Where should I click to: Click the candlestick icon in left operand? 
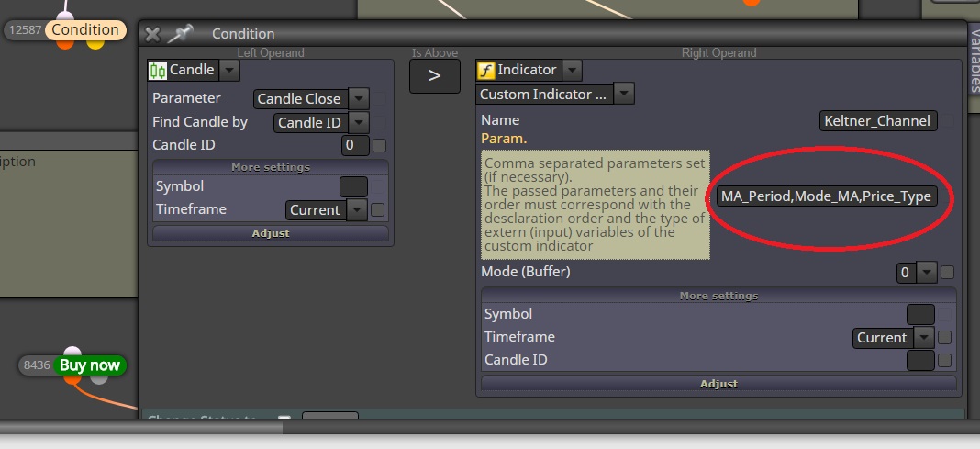[x=158, y=70]
